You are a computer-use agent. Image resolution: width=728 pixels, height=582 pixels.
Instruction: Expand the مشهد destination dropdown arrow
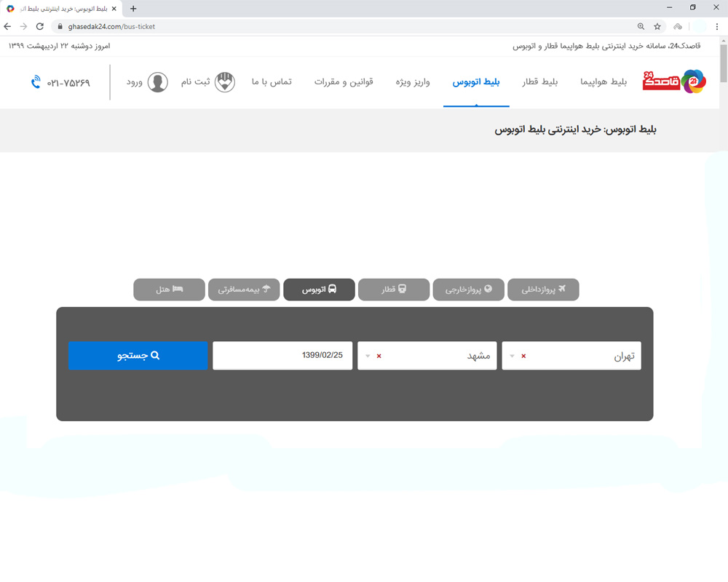coord(368,356)
